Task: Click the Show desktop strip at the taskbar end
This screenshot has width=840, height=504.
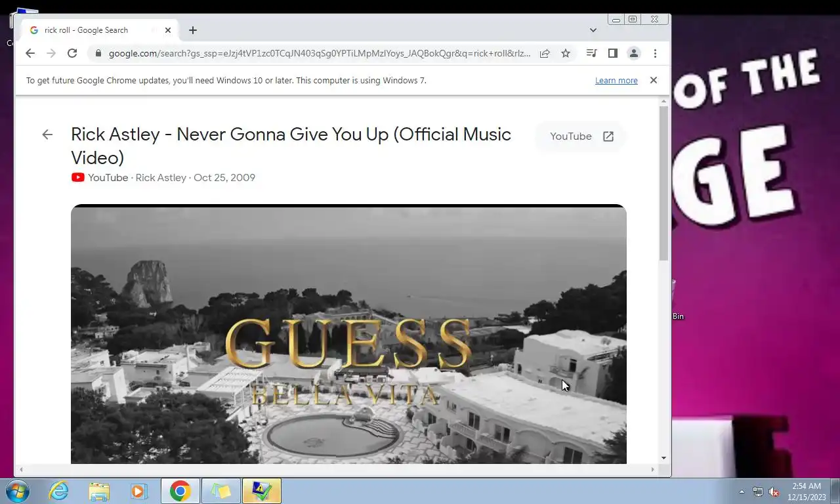Action: point(835,491)
